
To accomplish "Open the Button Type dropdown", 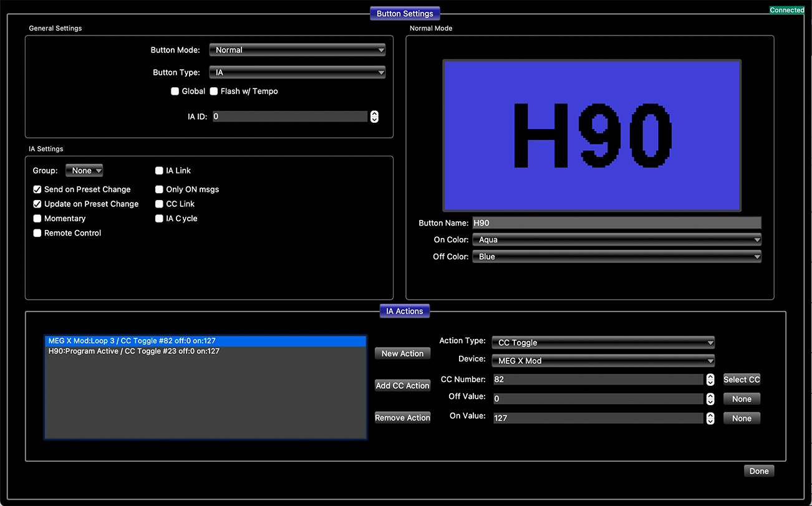I will click(297, 72).
